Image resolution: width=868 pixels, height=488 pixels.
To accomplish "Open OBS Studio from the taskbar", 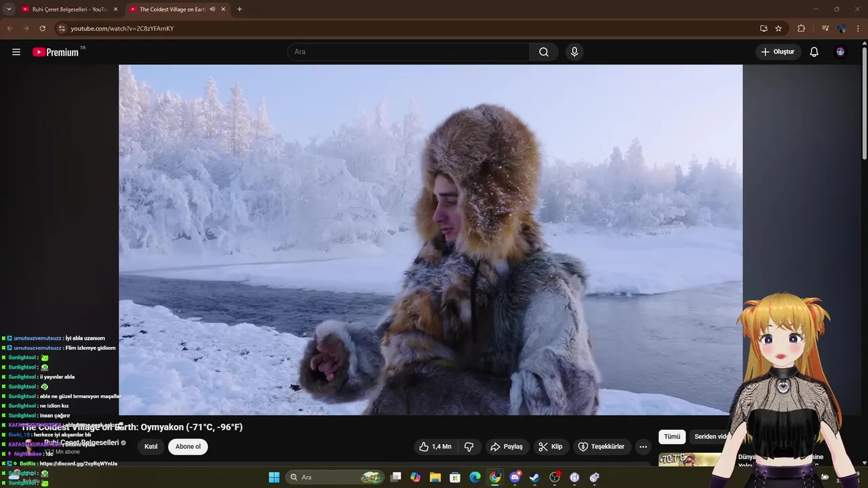I will click(x=555, y=477).
